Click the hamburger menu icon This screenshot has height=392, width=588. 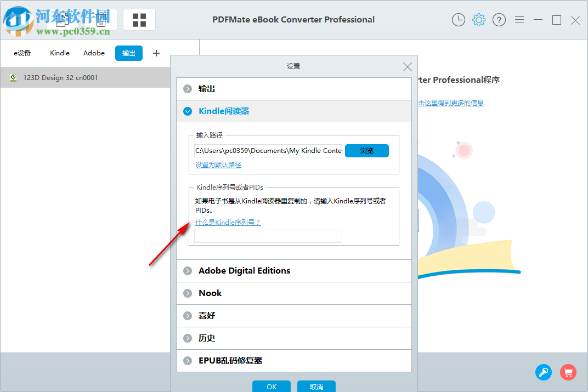coord(519,20)
